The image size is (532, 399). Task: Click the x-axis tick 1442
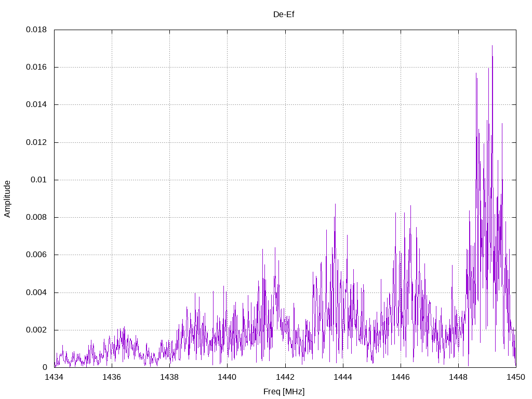click(x=285, y=377)
